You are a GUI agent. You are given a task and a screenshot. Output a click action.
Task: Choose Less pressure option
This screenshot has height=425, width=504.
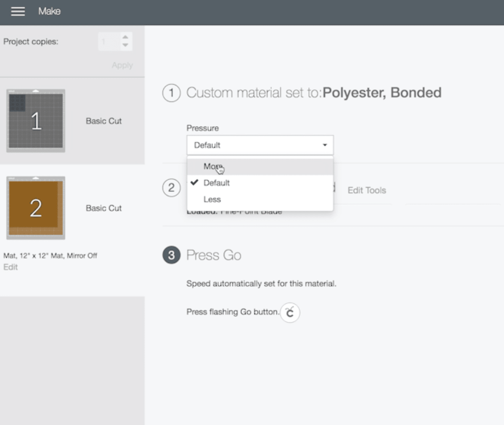pyautogui.click(x=212, y=199)
